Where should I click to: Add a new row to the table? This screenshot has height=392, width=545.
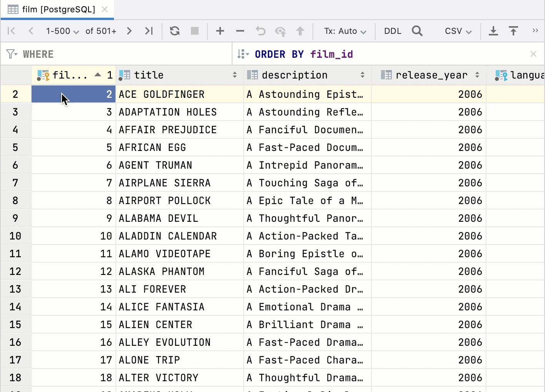pyautogui.click(x=220, y=31)
